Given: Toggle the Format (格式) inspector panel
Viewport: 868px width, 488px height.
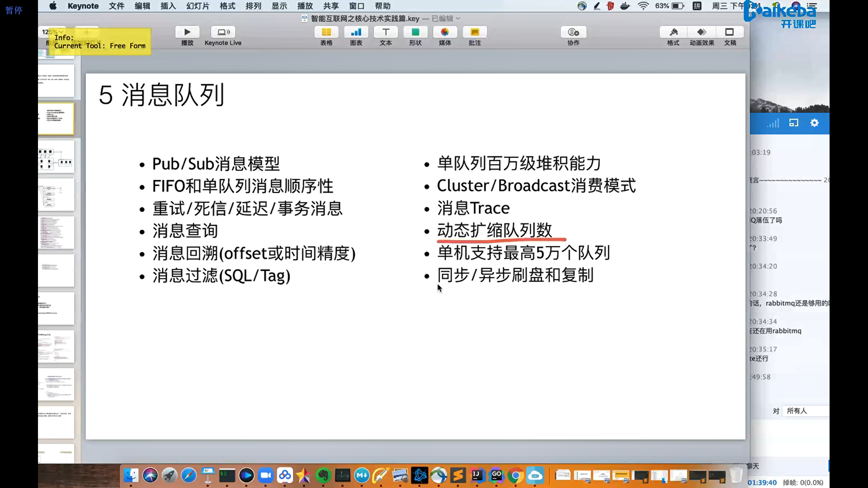Looking at the screenshot, I should [x=673, y=32].
